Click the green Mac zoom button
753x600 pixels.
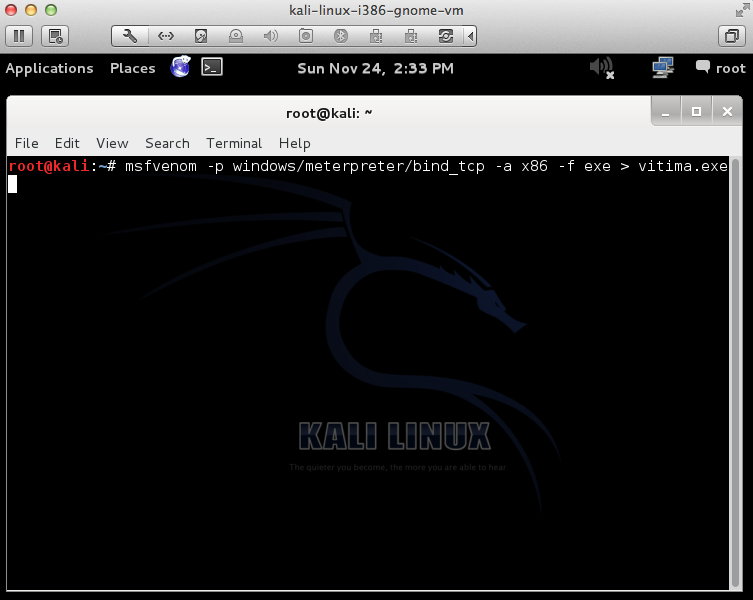pyautogui.click(x=51, y=10)
